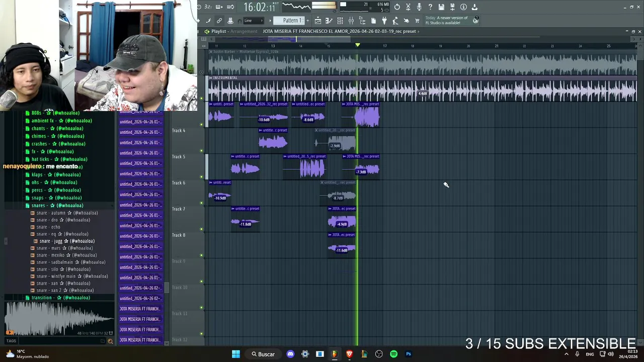This screenshot has height=362, width=644.
Task: Open Playlist options speaker menu icon
Action: click(206, 31)
